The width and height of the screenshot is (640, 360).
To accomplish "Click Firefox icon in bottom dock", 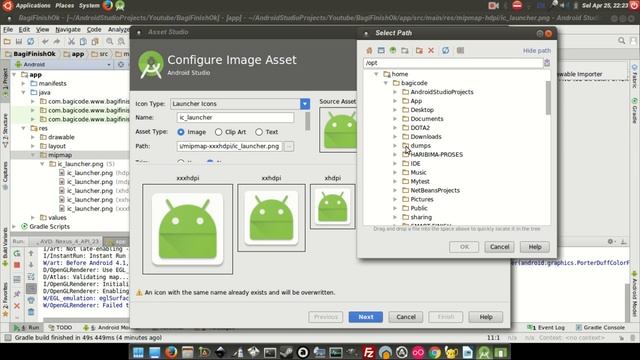I will pyautogui.click(x=171, y=352).
